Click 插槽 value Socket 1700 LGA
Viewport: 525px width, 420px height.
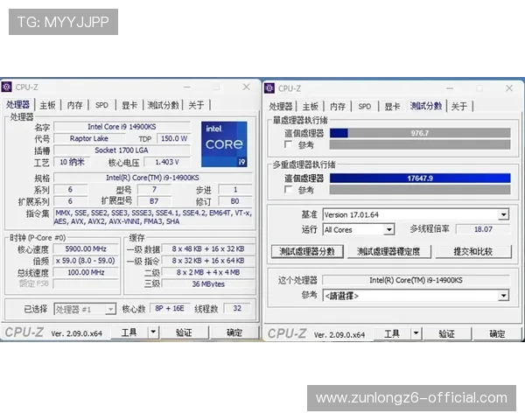[x=122, y=150]
